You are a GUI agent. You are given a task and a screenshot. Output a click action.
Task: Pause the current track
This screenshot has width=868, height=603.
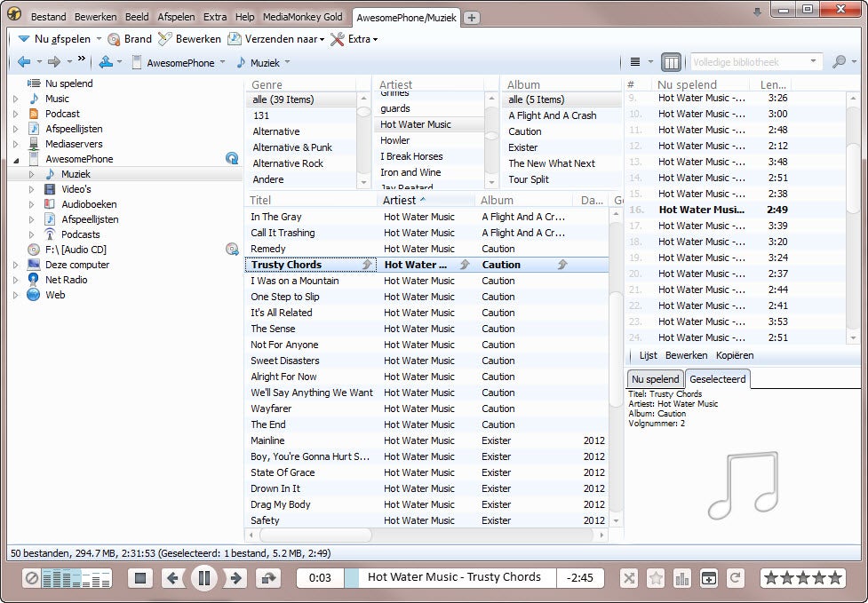203,578
